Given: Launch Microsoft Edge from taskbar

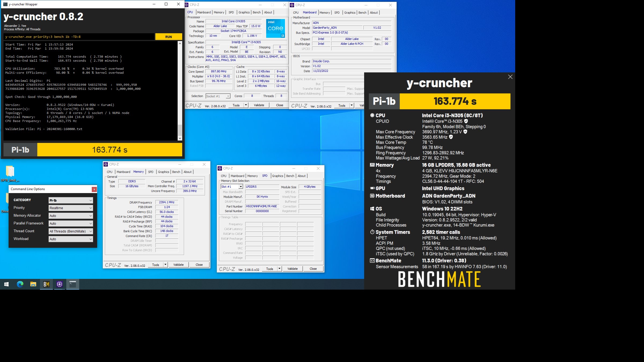Looking at the screenshot, I should pyautogui.click(x=20, y=284).
